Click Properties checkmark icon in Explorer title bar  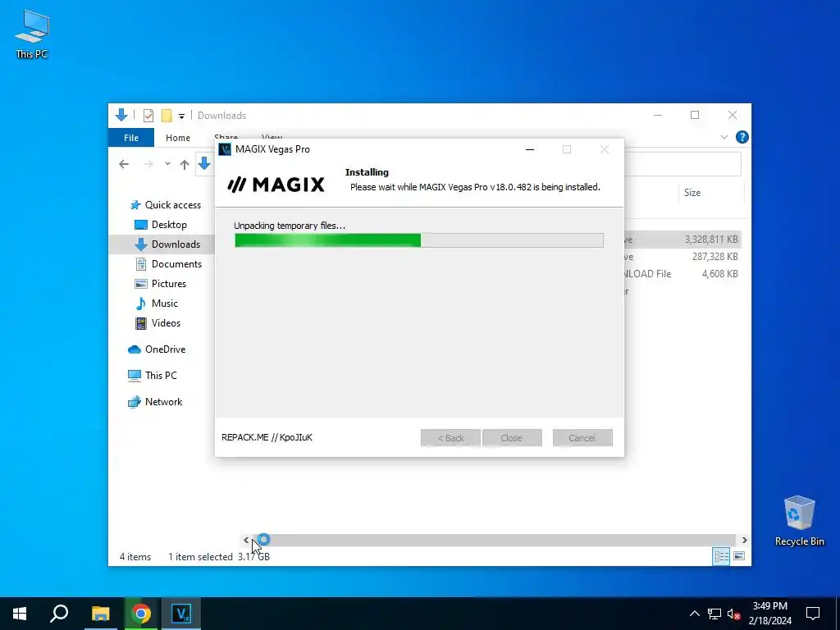tap(148, 115)
